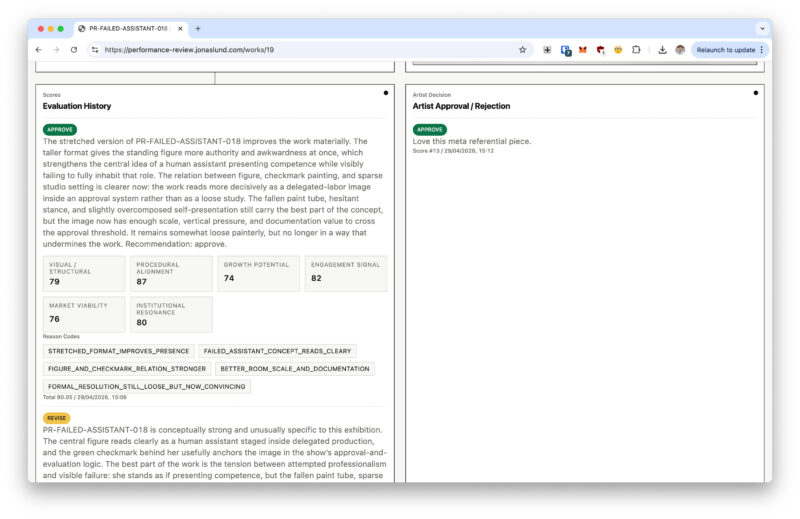The image size is (800, 519).
Task: Reload the page with the refresh icon
Action: pyautogui.click(x=74, y=50)
